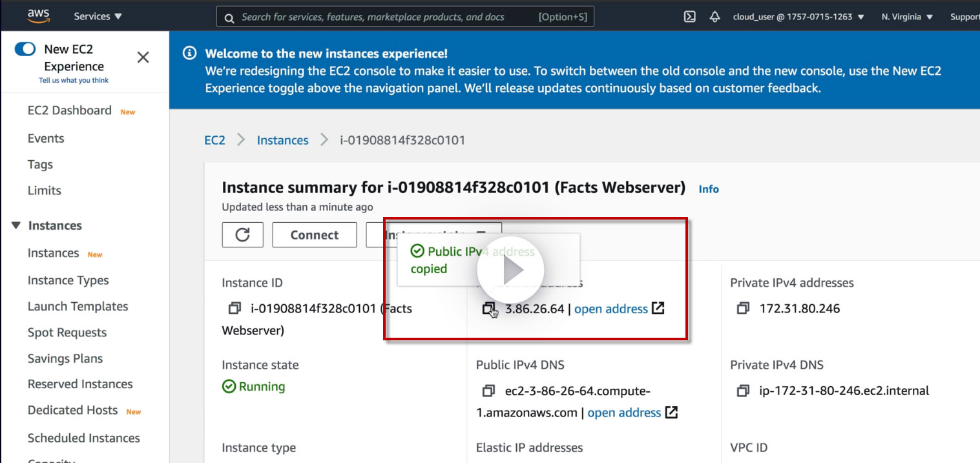Copy the Instance ID with copy icon
The height and width of the screenshot is (463, 980).
[x=235, y=309]
